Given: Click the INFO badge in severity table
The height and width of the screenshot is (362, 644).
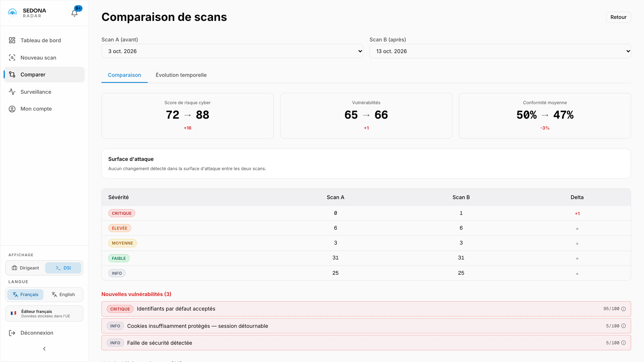Looking at the screenshot, I should (x=117, y=273).
